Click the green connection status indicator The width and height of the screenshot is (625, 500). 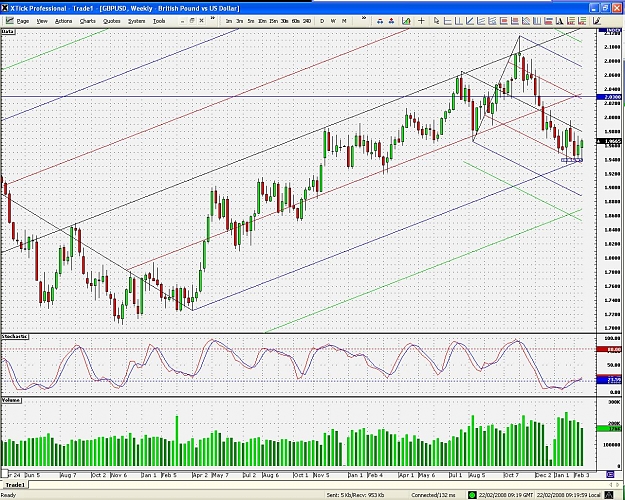pyautogui.click(x=472, y=495)
